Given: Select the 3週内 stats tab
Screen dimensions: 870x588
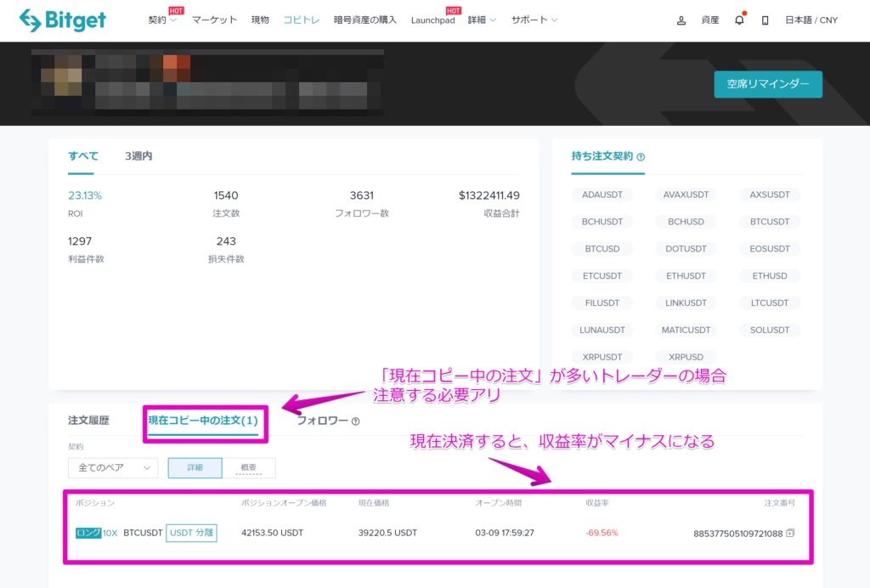Looking at the screenshot, I should point(138,156).
